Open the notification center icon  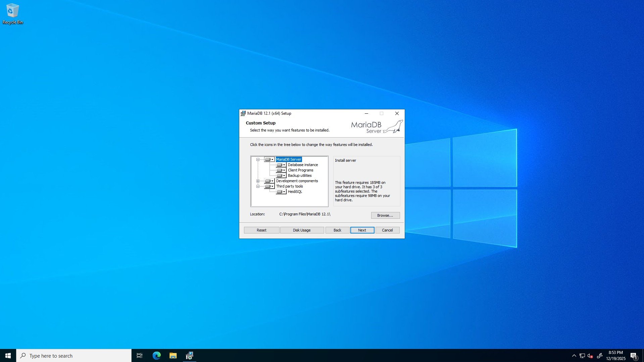tap(634, 356)
